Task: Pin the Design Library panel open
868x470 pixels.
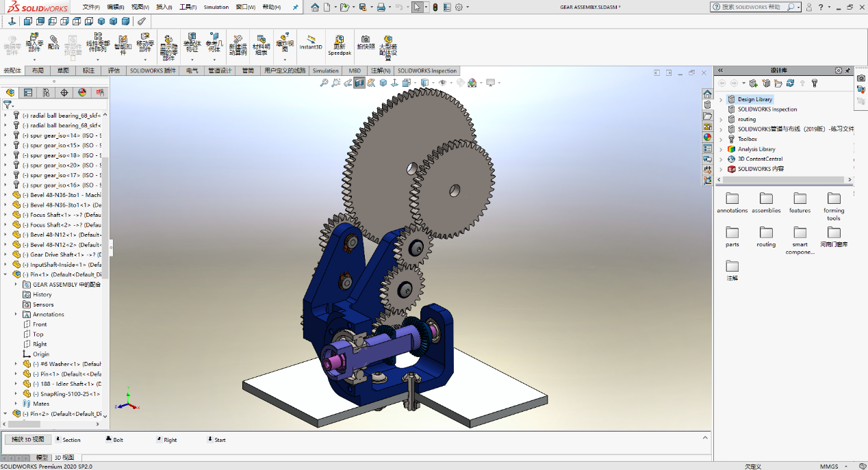Action: [x=848, y=70]
